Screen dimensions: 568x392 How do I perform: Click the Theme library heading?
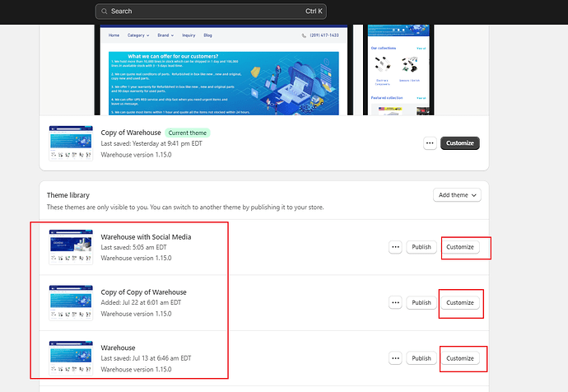click(68, 195)
